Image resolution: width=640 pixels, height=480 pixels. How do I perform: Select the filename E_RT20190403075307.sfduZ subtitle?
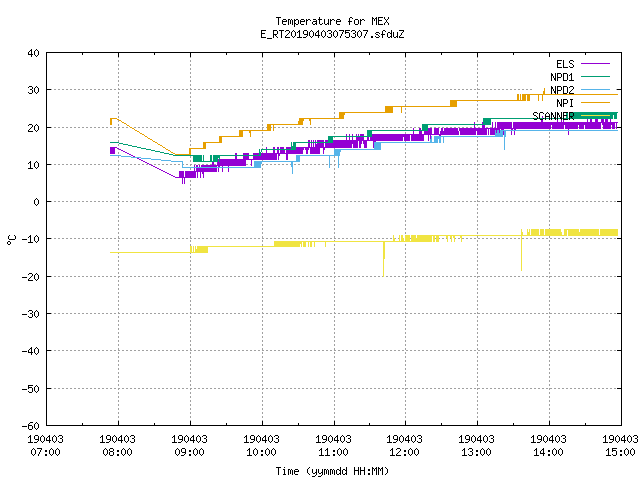(332, 34)
